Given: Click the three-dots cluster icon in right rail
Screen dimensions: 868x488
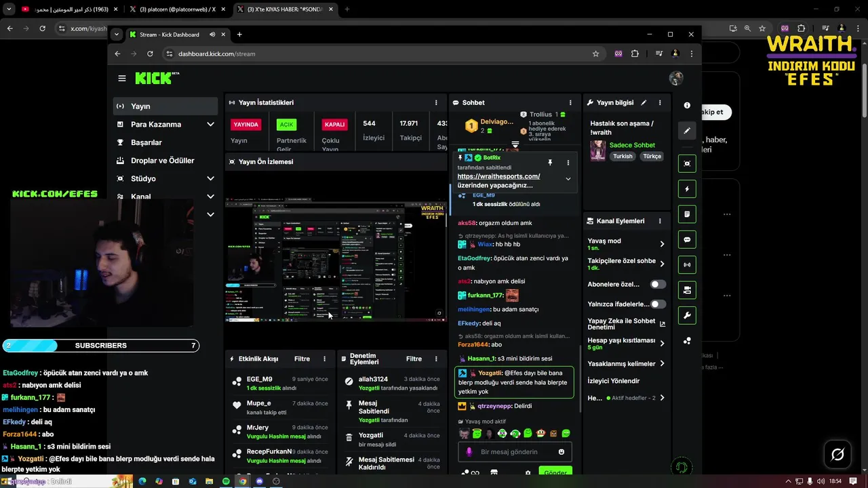Looking at the screenshot, I should [x=687, y=341].
